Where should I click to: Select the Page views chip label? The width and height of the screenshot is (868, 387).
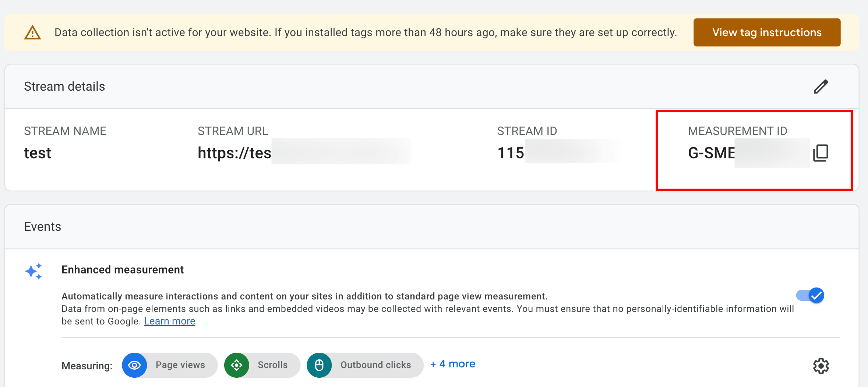180,365
